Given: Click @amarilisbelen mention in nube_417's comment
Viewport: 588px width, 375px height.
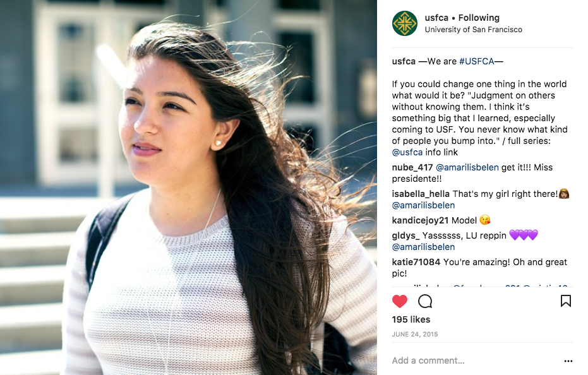Looking at the screenshot, I should pos(467,167).
